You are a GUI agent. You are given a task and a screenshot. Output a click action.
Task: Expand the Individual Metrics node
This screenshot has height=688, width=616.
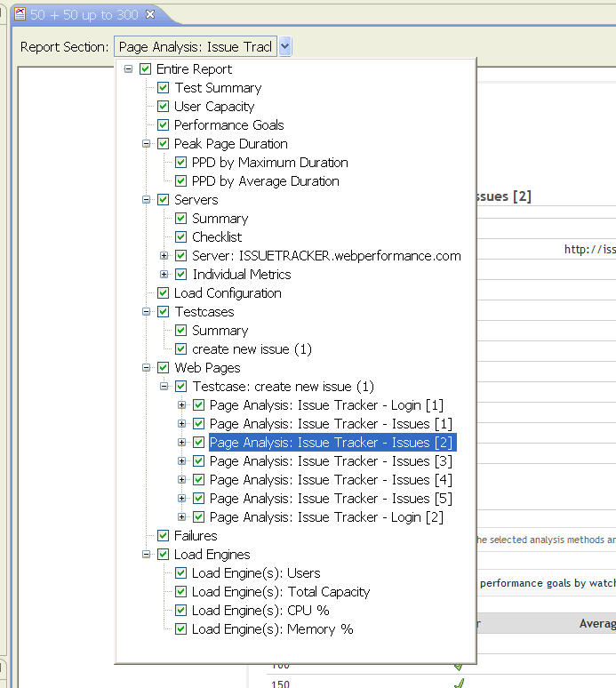coord(164,275)
